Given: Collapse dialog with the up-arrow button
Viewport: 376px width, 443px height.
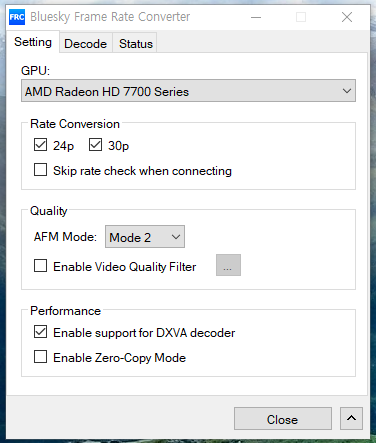Looking at the screenshot, I should pyautogui.click(x=351, y=418).
